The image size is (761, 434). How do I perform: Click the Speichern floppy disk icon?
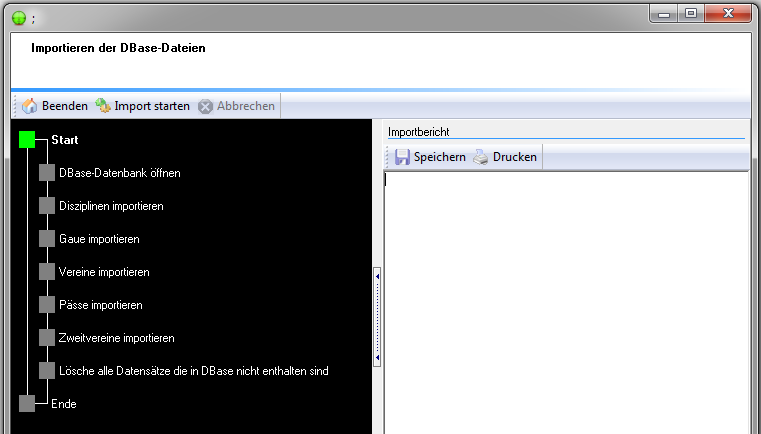pos(402,157)
